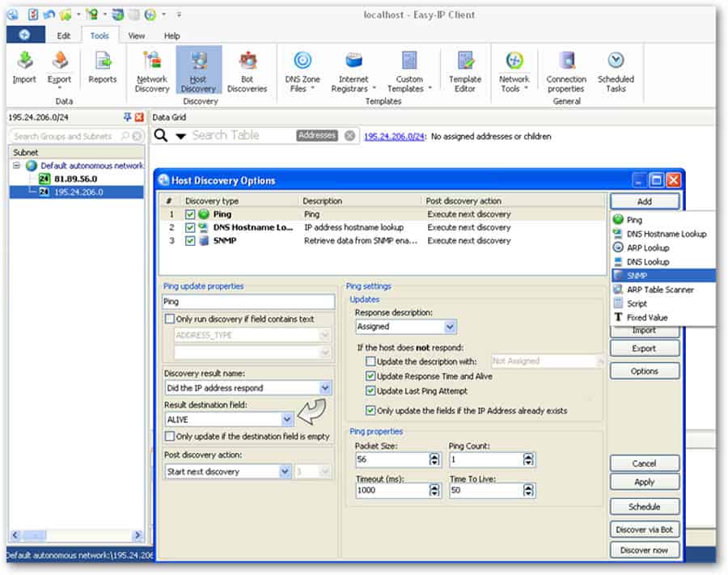
Task: Open the Import data tool
Action: click(24, 68)
